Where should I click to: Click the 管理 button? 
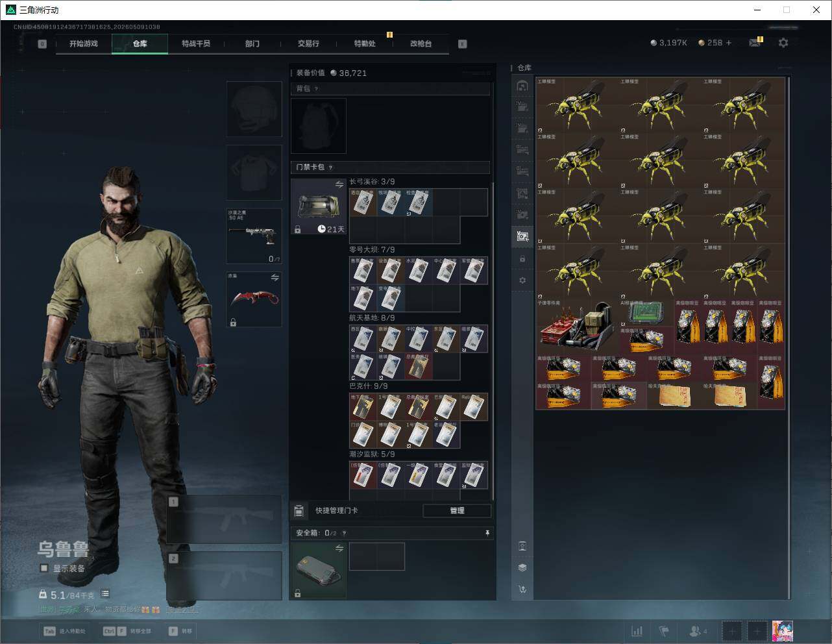[x=457, y=510]
